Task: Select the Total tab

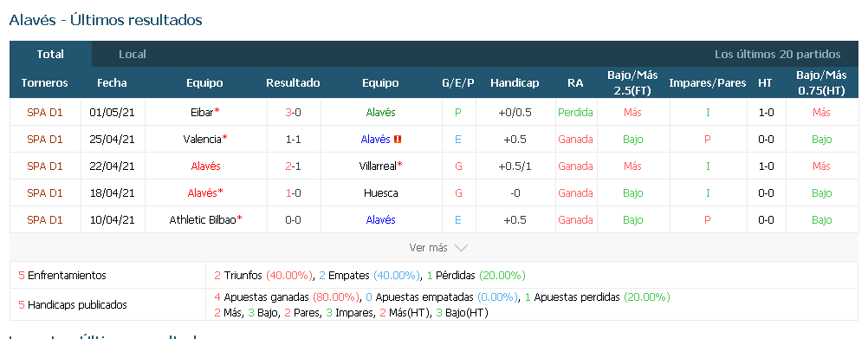Action: coord(50,55)
